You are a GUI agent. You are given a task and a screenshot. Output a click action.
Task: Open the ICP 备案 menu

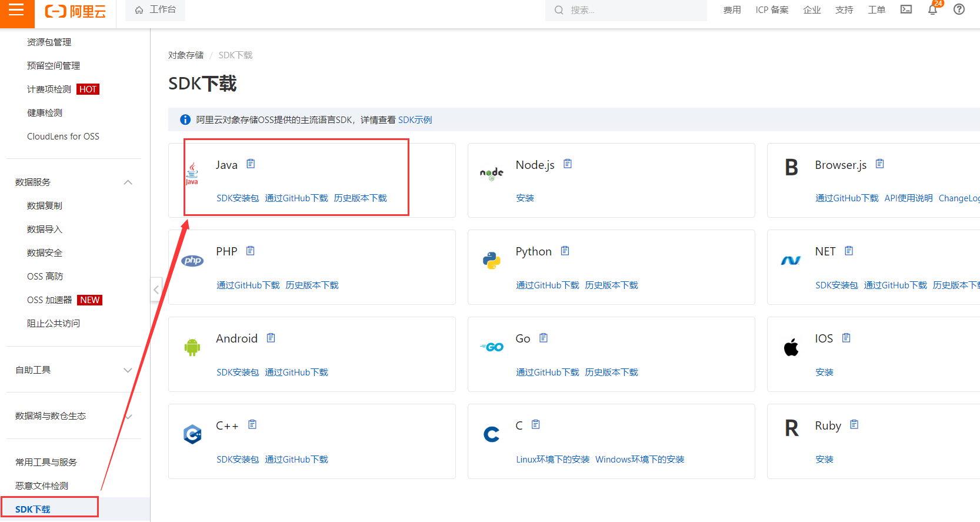[x=772, y=10]
